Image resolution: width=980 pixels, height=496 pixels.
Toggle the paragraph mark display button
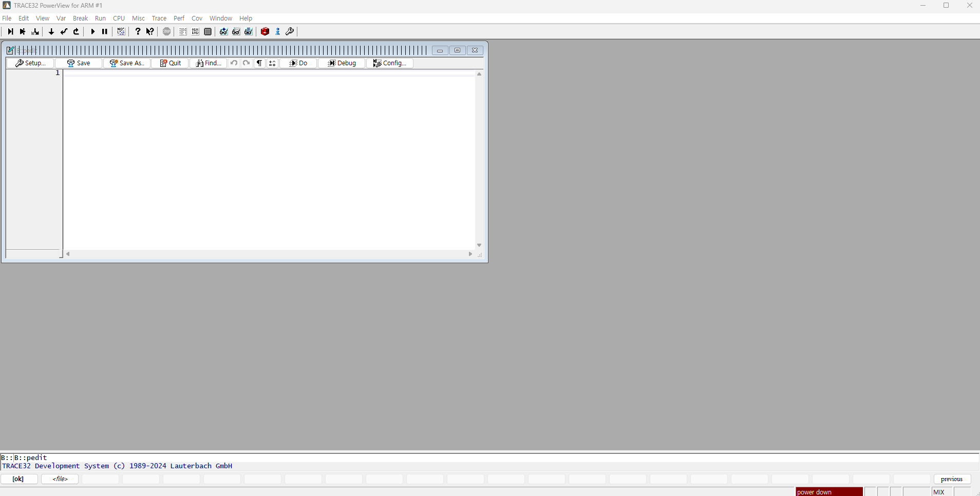tap(259, 63)
